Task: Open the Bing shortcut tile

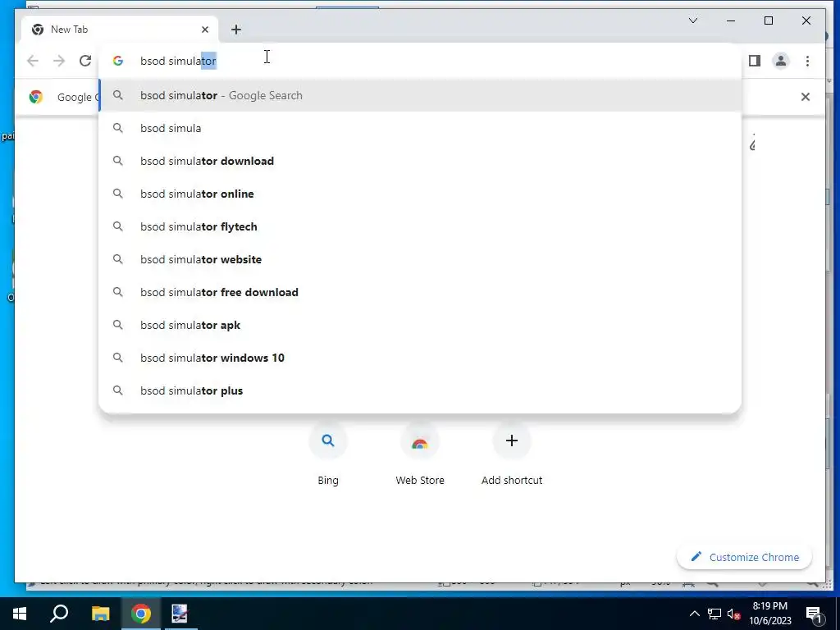Action: 328,454
